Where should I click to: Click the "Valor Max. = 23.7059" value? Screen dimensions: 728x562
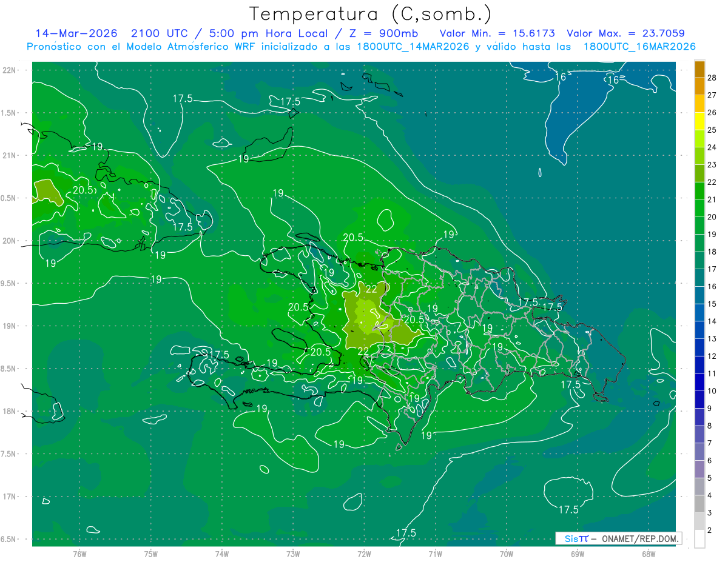[x=625, y=33]
